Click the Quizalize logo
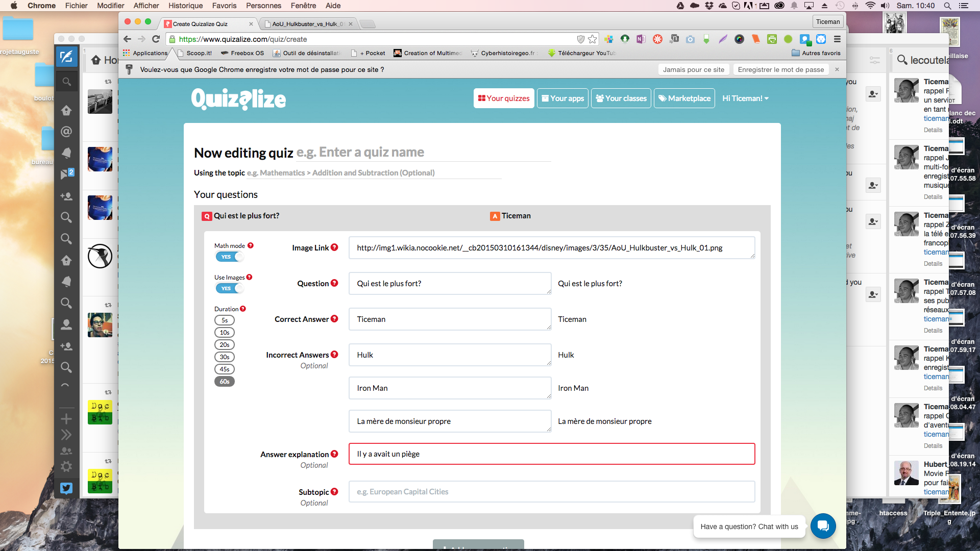 [x=238, y=99]
